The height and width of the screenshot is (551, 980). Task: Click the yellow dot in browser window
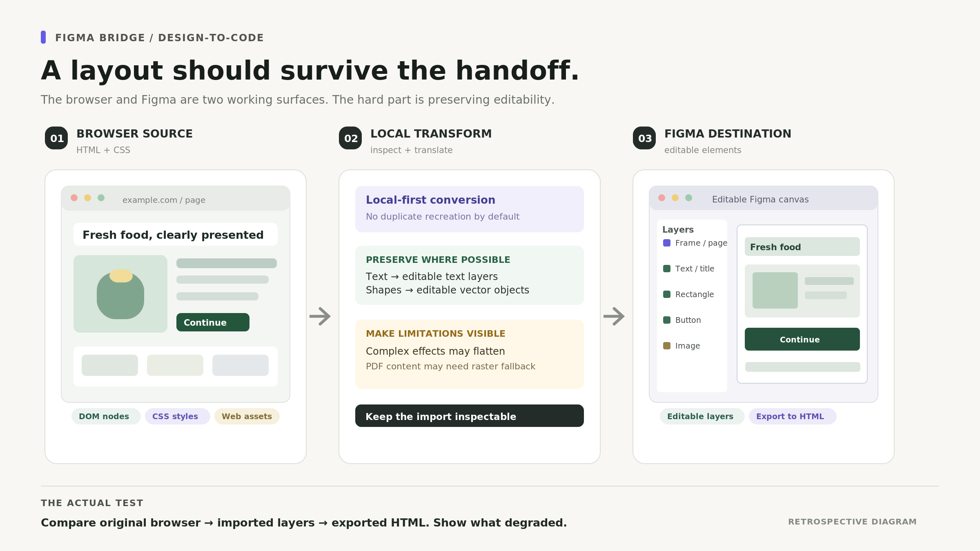coord(87,198)
